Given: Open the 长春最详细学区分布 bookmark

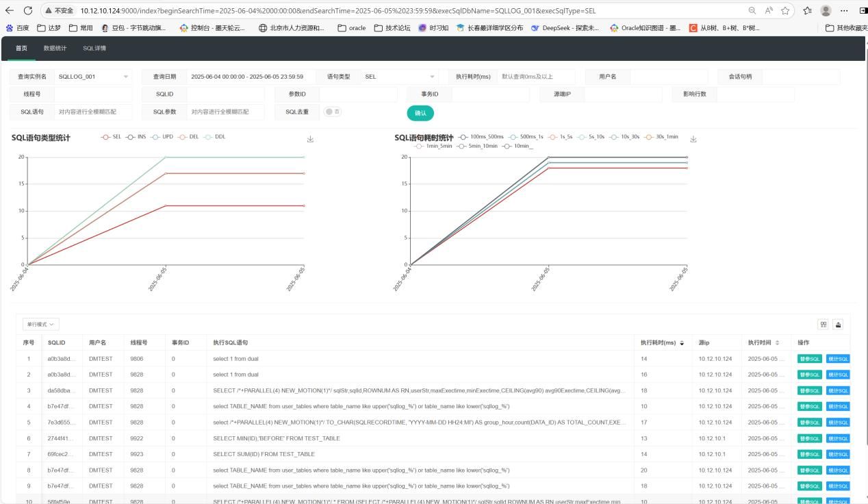Looking at the screenshot, I should tap(489, 28).
